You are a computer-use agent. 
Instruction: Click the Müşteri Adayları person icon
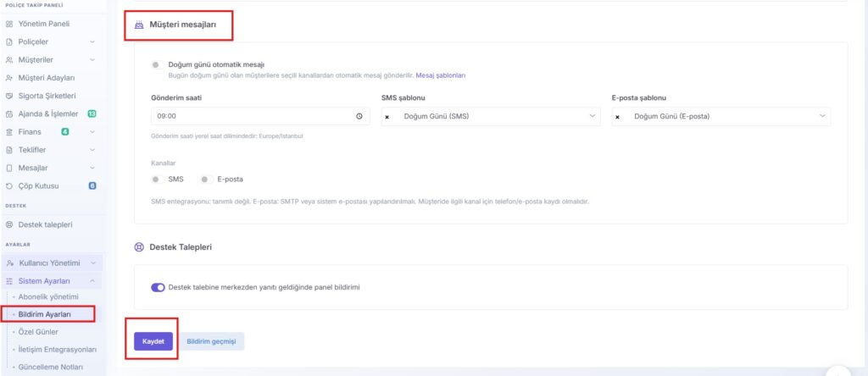coord(8,78)
